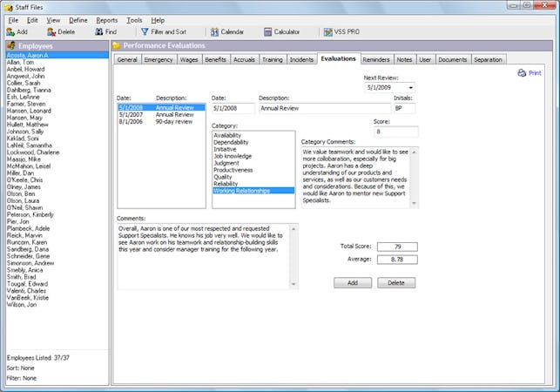
Task: Open the Reports menu
Action: pos(106,19)
